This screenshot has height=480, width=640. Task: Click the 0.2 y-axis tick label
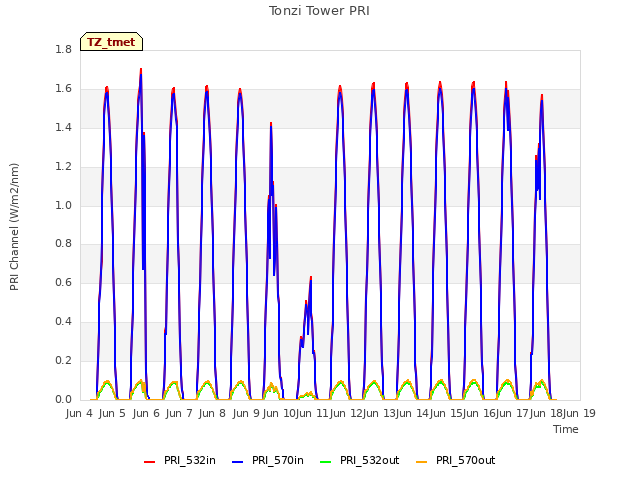point(63,360)
